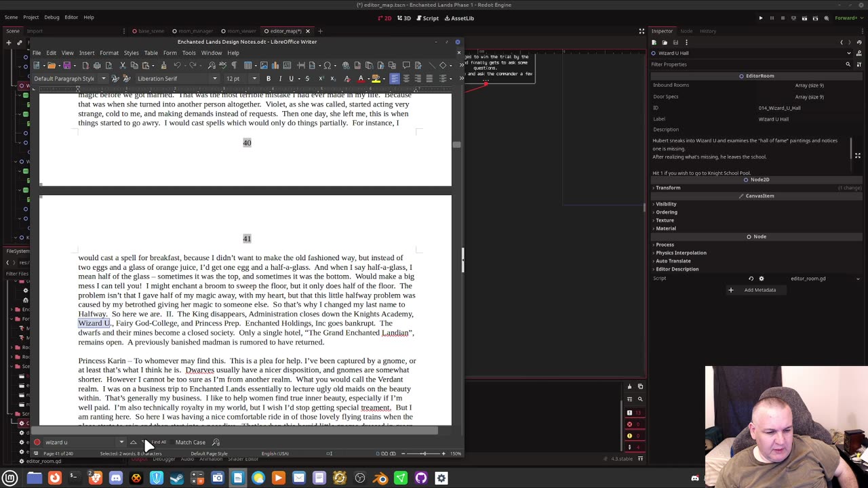
Task: Open the Inbound Rooms array value
Action: pos(810,85)
